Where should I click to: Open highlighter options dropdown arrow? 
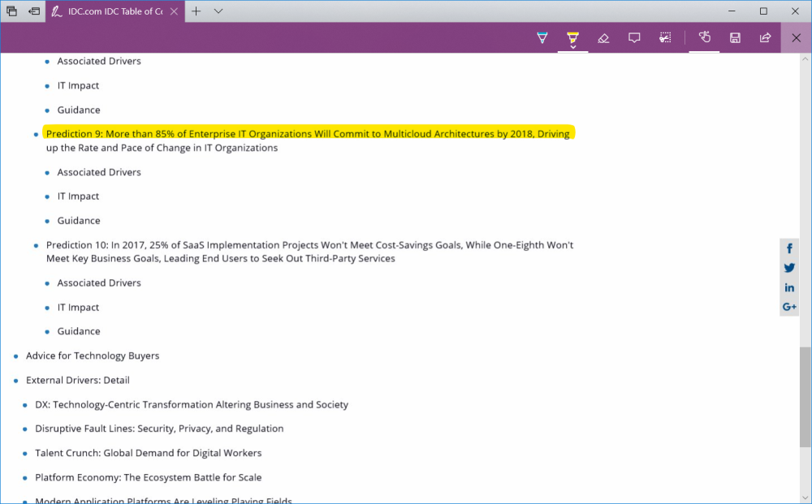coord(572,47)
